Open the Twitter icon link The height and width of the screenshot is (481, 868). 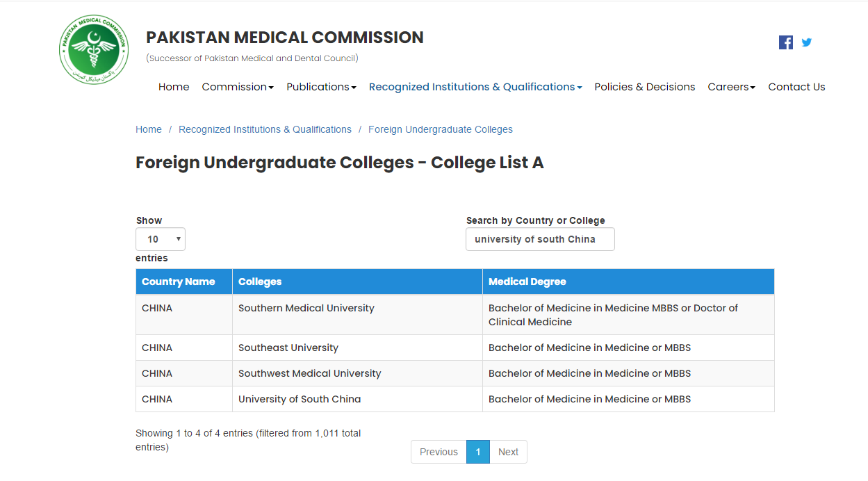coord(807,42)
